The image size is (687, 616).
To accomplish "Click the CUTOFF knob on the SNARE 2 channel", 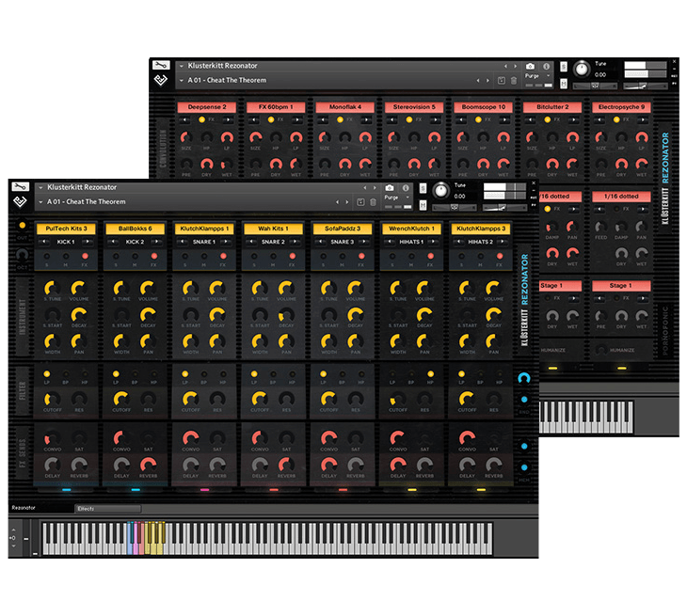I will click(x=260, y=399).
